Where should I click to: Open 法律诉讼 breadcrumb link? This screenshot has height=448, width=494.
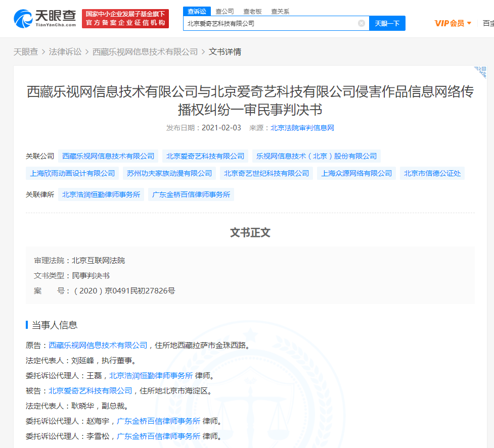[x=65, y=52]
